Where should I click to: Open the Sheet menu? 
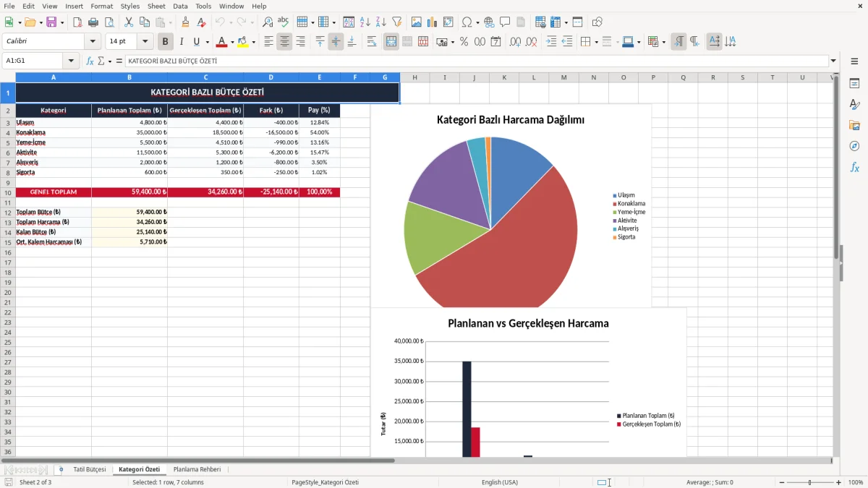(x=156, y=6)
